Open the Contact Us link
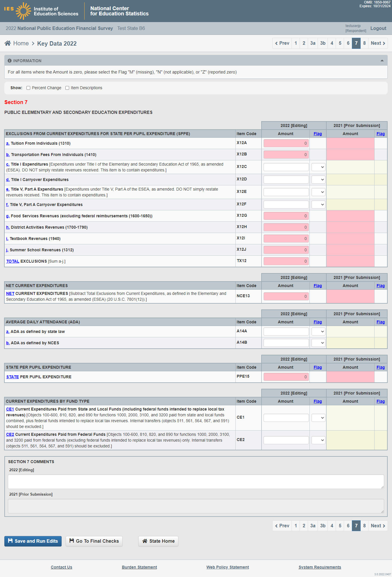The width and height of the screenshot is (392, 577). [x=62, y=567]
